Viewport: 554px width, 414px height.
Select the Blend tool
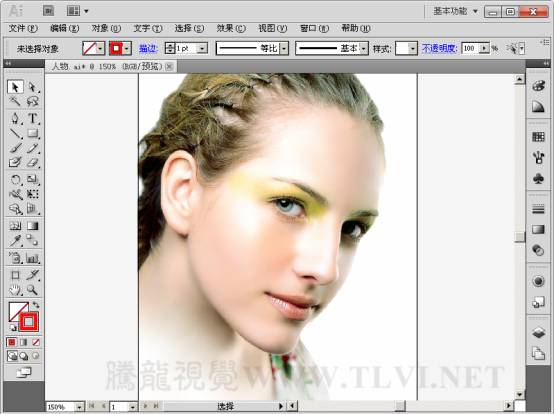pos(32,241)
